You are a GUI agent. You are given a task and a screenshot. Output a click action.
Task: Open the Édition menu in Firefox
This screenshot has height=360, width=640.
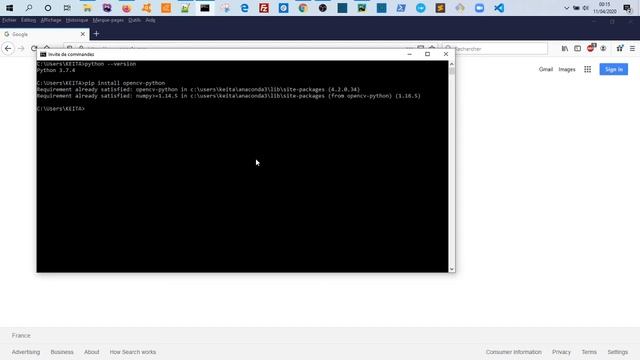click(28, 20)
